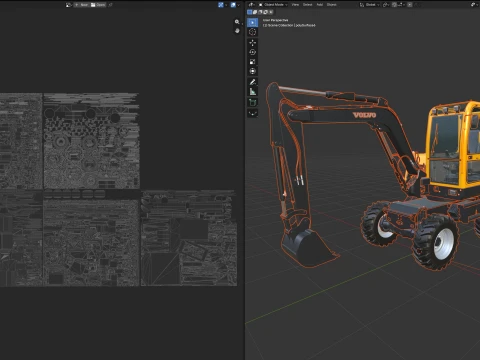
Task: Toggle the image pin icon
Action: click(110, 5)
